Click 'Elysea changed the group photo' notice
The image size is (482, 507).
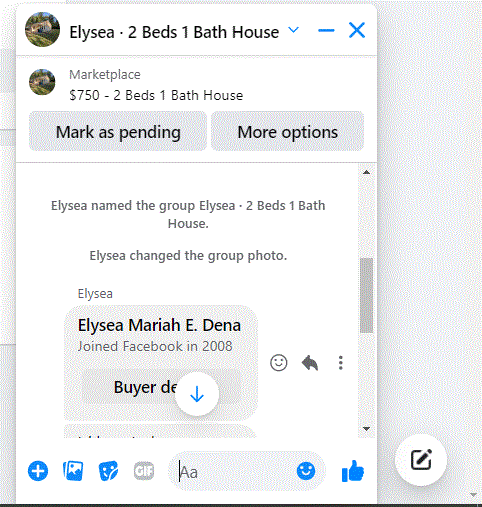[x=188, y=256]
